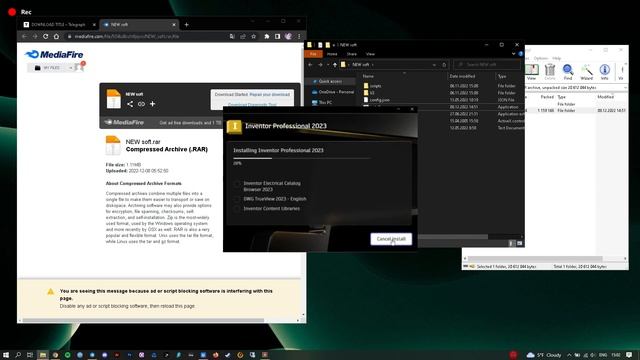Screen dimensions: 640x360
Task: Click the MediaFire plus icon under NEW soft
Action: 152,104
